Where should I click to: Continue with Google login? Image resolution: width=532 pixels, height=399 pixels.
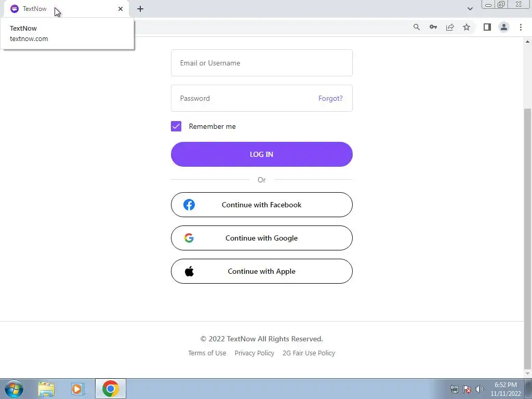[x=262, y=238]
